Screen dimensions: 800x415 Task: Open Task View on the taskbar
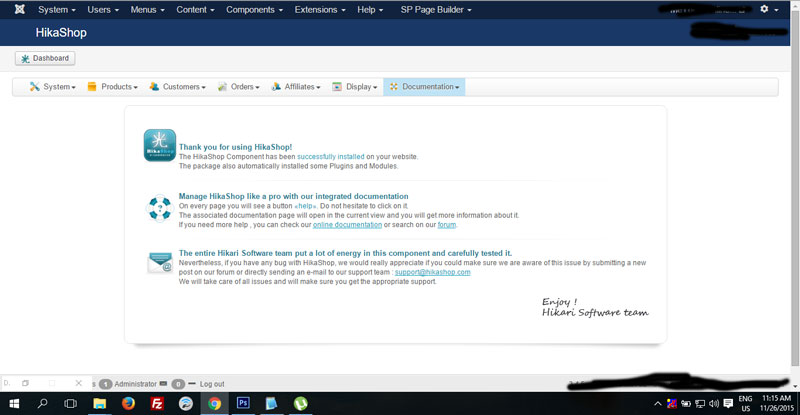click(x=70, y=404)
